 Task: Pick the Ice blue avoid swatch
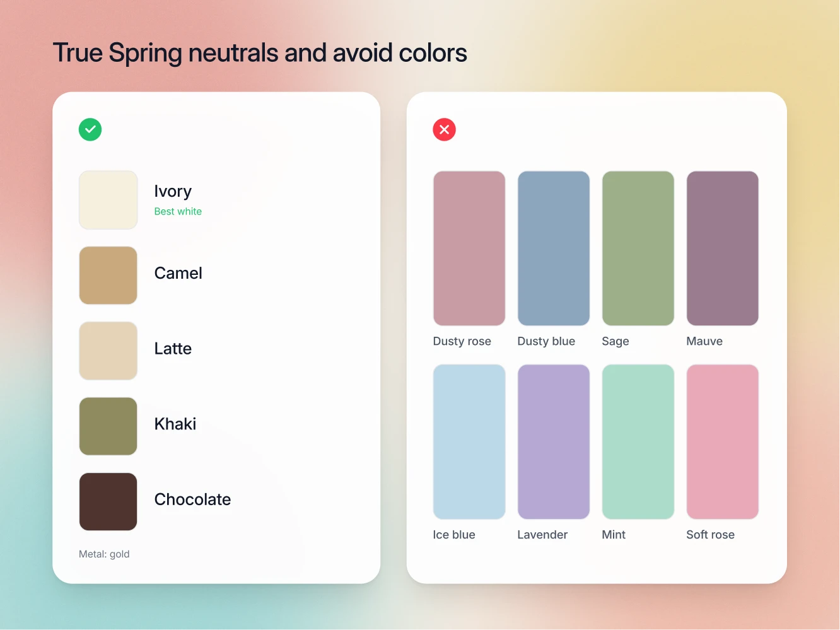(469, 442)
